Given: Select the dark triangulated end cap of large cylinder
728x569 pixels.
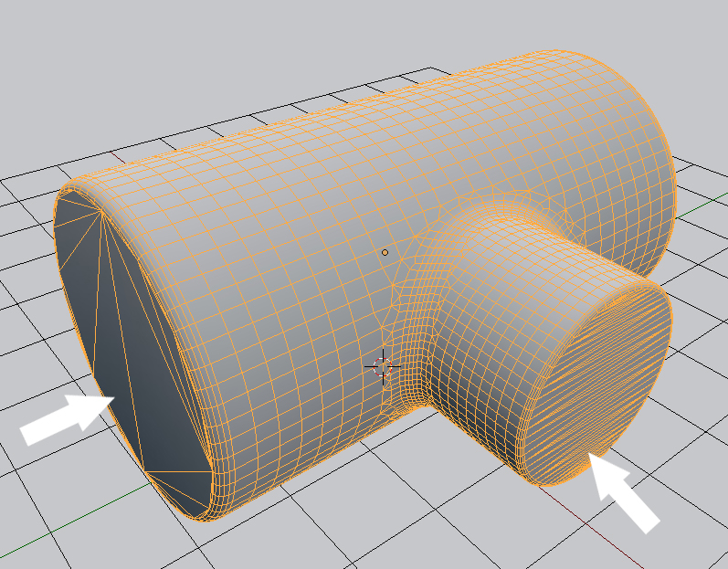Looking at the screenshot, I should click(132, 356).
